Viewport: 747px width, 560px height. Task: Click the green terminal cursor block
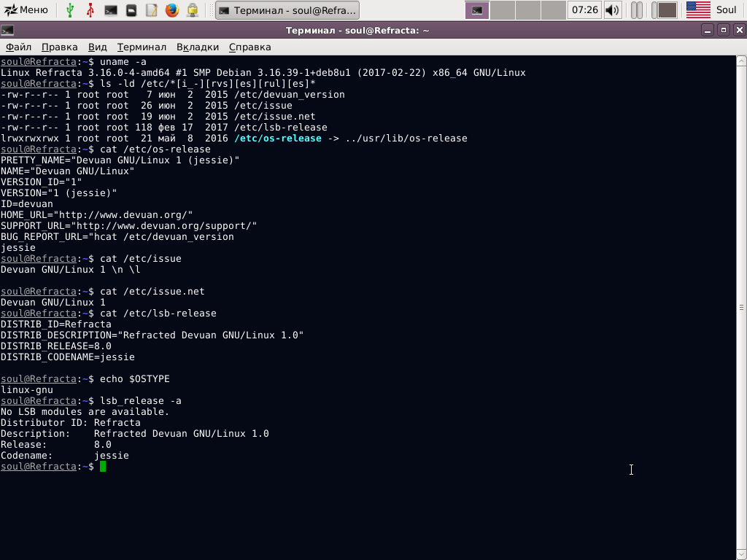coord(103,467)
